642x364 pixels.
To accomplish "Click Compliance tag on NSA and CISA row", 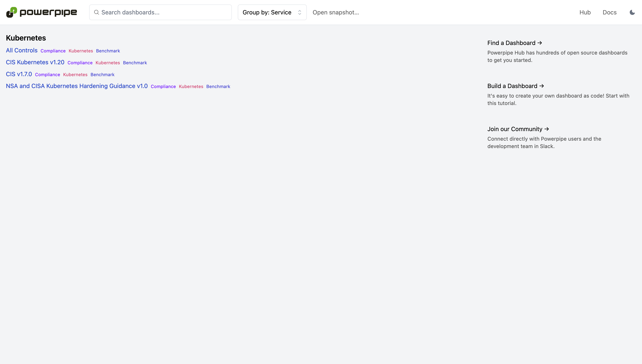I will coord(163,87).
